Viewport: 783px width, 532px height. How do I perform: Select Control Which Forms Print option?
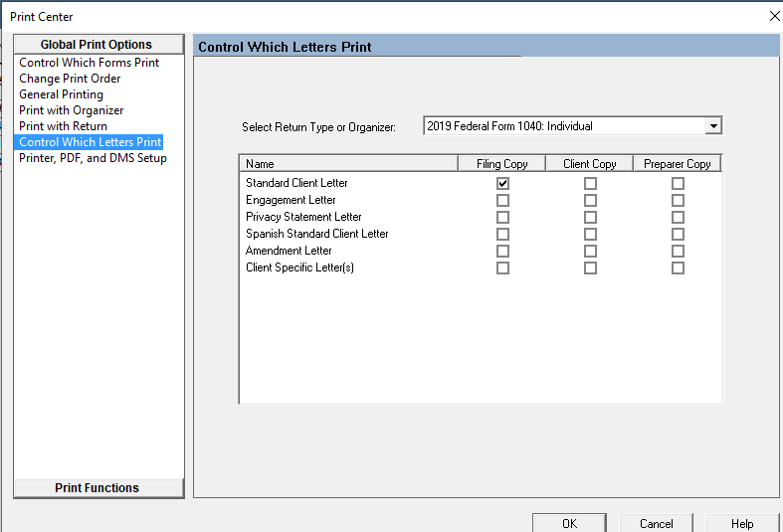pos(89,63)
